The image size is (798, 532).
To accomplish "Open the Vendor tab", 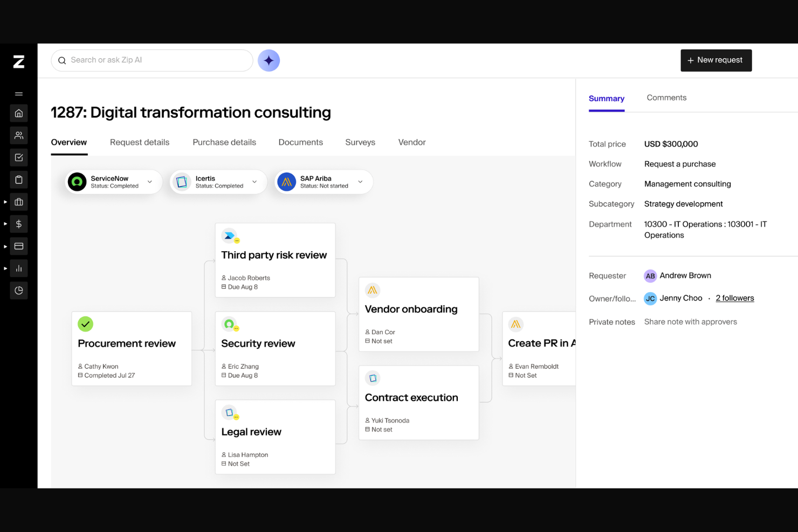I will coord(412,142).
